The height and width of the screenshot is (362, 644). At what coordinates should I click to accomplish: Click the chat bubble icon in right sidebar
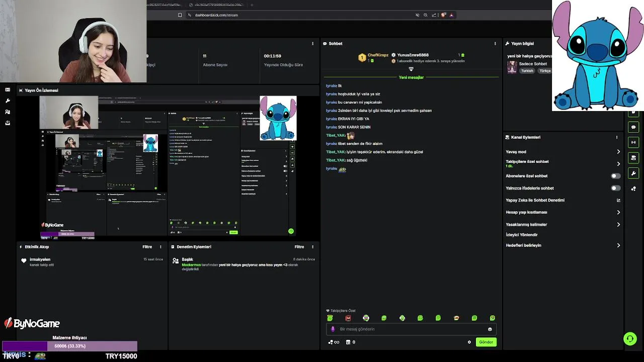pyautogui.click(x=633, y=127)
